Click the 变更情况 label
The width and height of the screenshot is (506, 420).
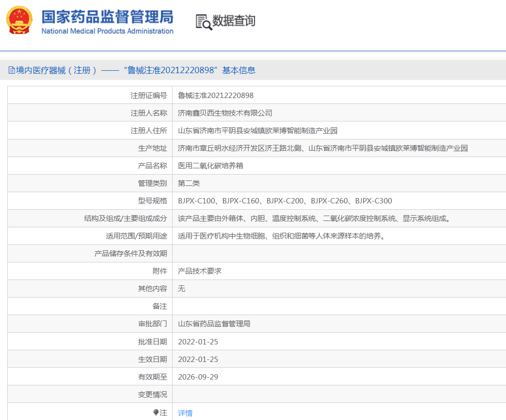pyautogui.click(x=152, y=394)
